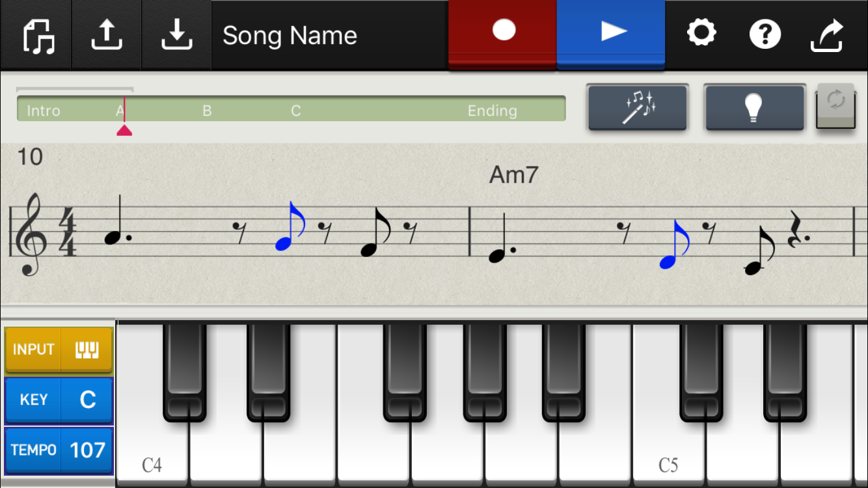The image size is (868, 488).
Task: Select the Ending section
Action: click(492, 111)
